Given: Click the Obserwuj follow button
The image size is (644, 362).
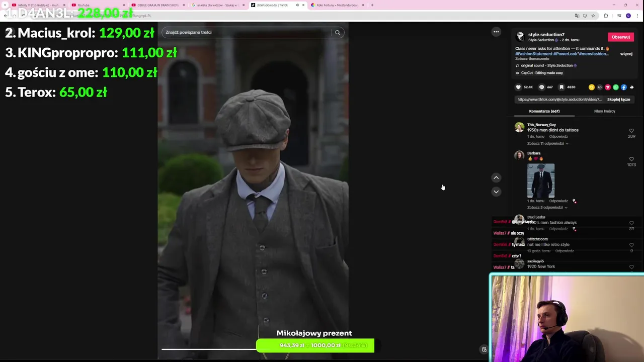Looking at the screenshot, I should click(x=620, y=37).
